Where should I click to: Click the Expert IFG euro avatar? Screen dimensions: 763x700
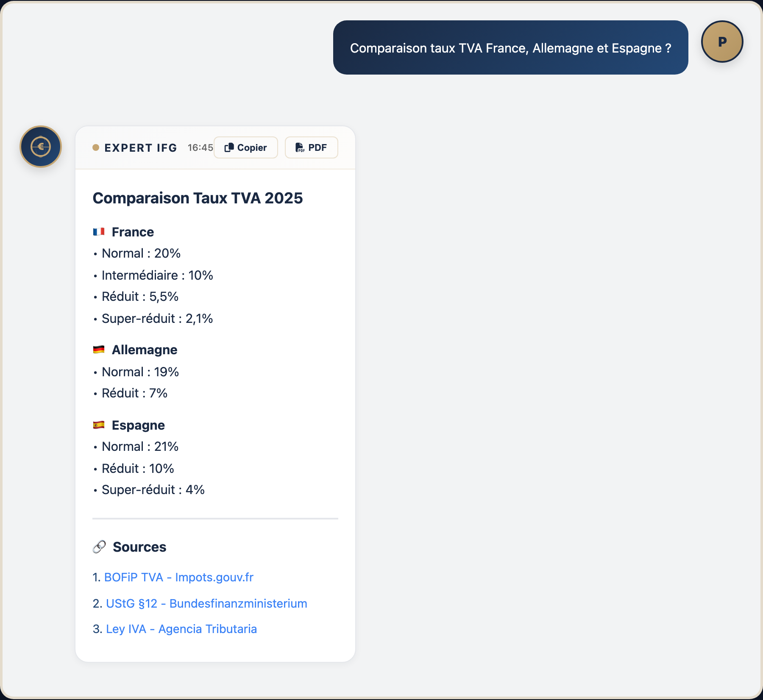click(x=41, y=147)
